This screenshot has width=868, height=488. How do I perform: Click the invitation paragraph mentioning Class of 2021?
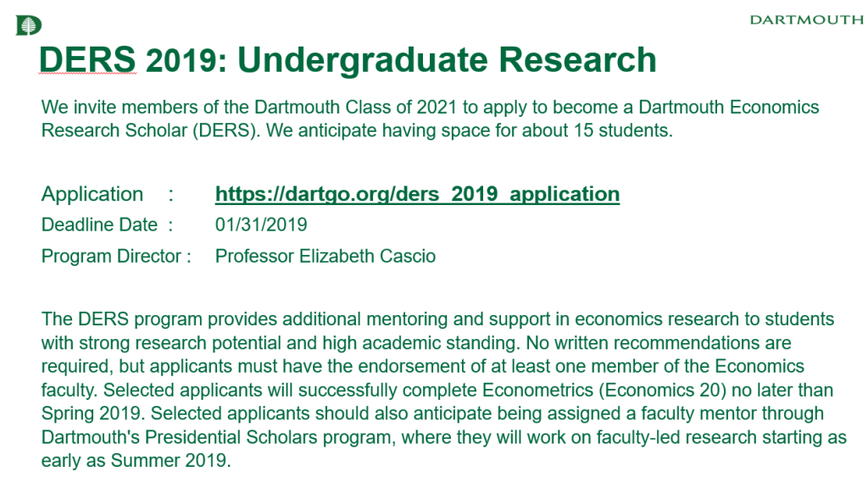(430, 119)
